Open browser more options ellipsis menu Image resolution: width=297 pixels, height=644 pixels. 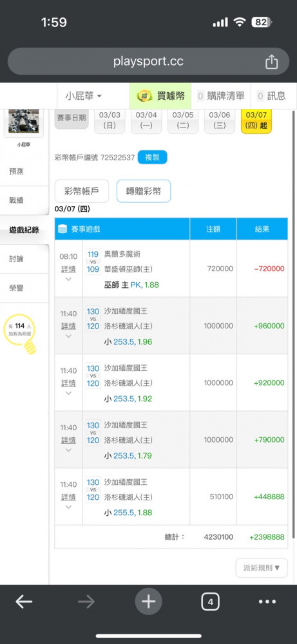click(x=267, y=601)
